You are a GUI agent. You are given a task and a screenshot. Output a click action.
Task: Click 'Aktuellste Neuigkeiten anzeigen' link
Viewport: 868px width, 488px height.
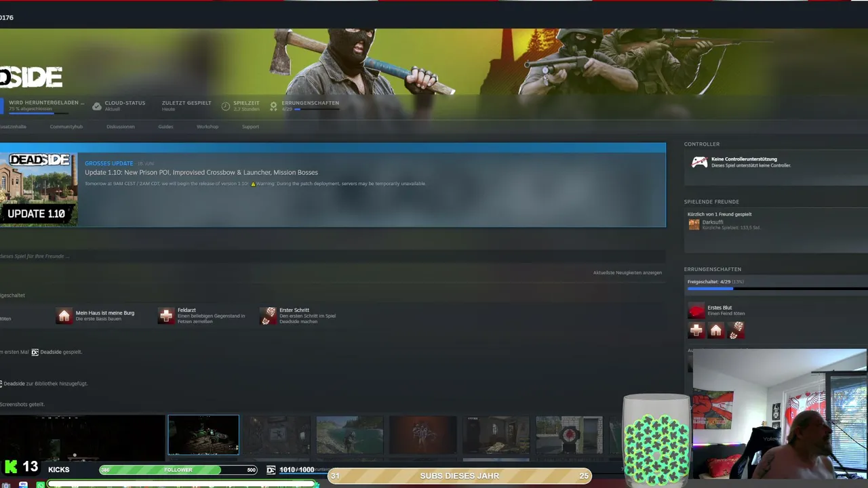(627, 272)
